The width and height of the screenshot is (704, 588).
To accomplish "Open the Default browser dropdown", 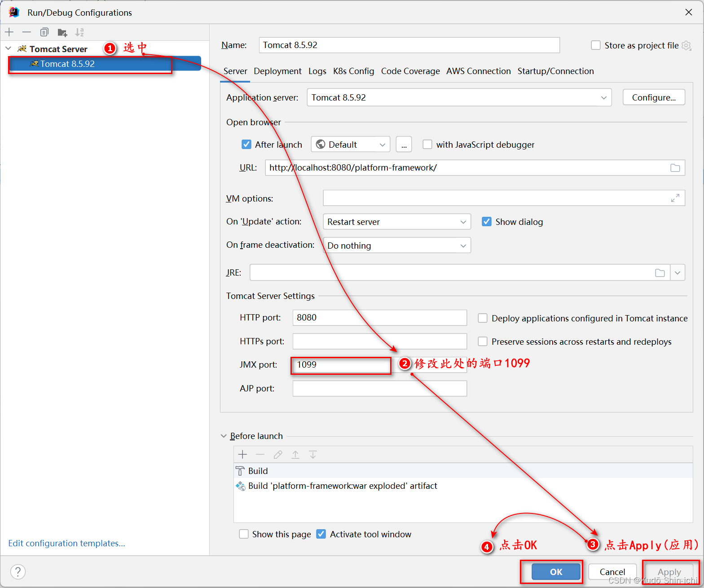I will point(351,145).
